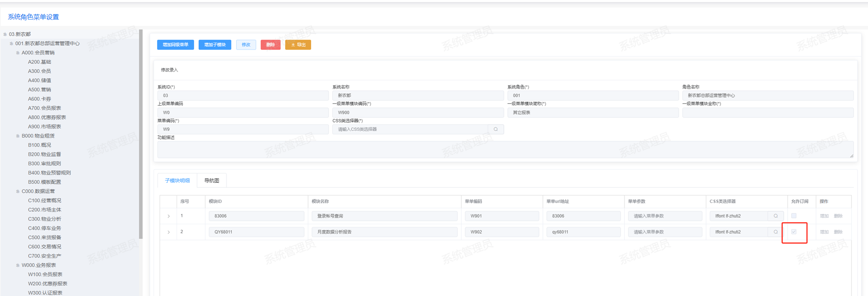Click the left tree panel vertical scrollbar

pos(141,135)
